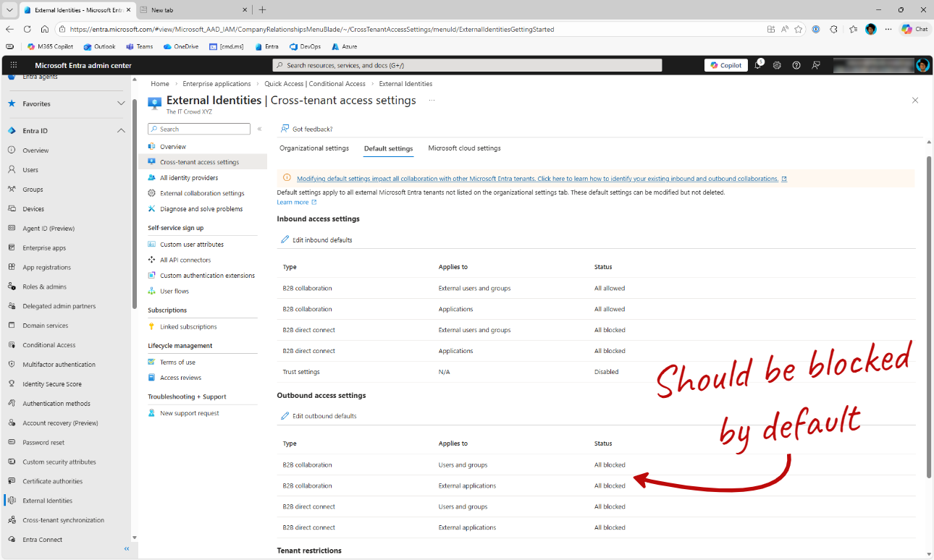The height and width of the screenshot is (560, 934).
Task: Click the browser refresh button
Action: [x=28, y=29]
